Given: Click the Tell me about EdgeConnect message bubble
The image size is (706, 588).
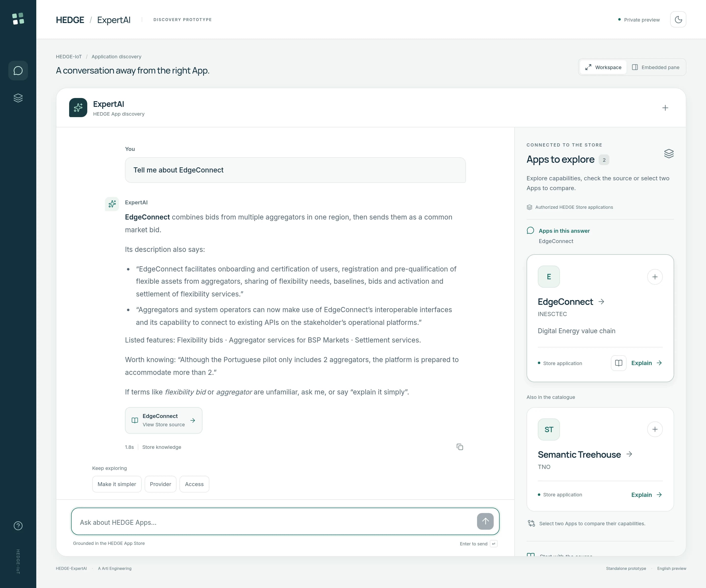Looking at the screenshot, I should click(x=295, y=170).
